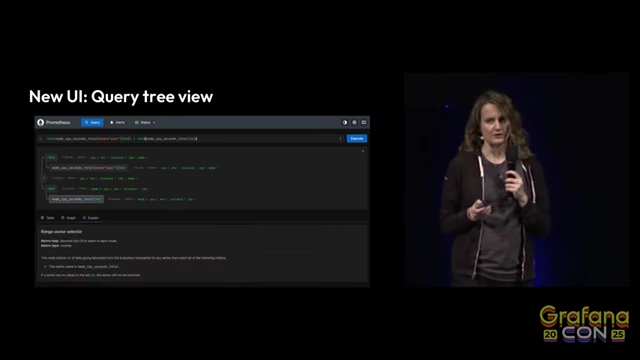The height and width of the screenshot is (360, 640).
Task: Select the top rate node in tree
Action: 51,157
